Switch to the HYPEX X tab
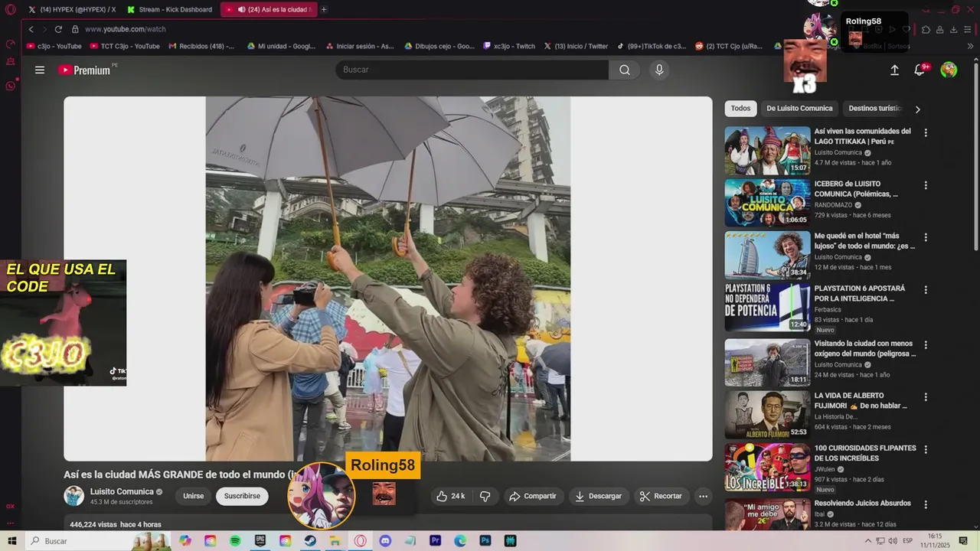 73,9
